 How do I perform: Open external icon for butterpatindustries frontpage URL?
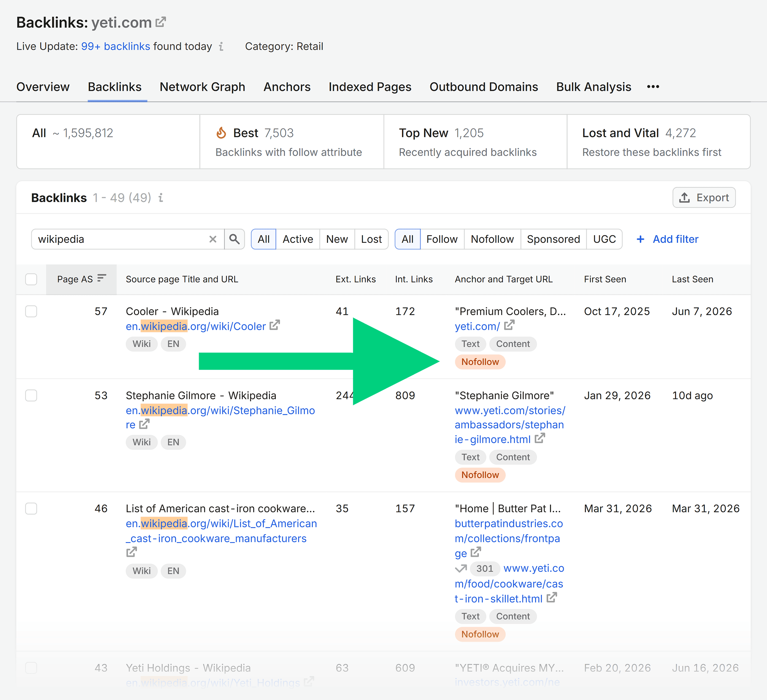click(476, 552)
